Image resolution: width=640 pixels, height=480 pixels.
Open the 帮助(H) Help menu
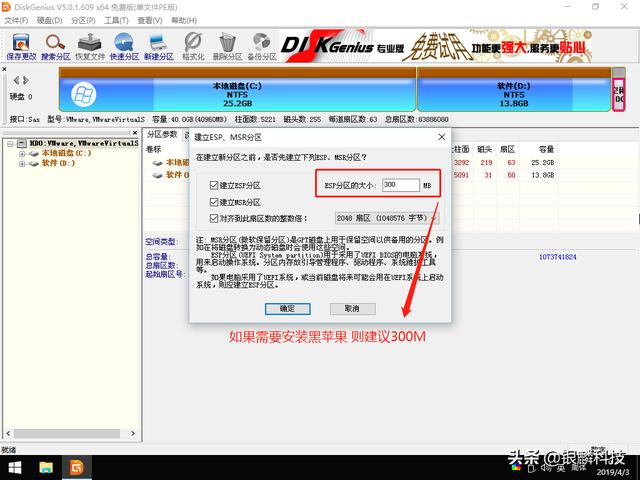click(x=184, y=20)
